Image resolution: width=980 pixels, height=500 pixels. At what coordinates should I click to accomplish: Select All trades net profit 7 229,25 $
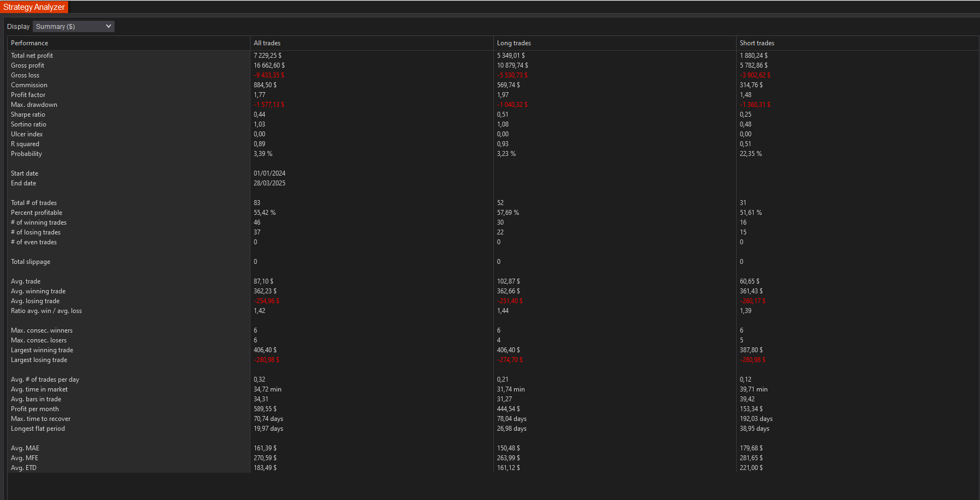coord(267,56)
